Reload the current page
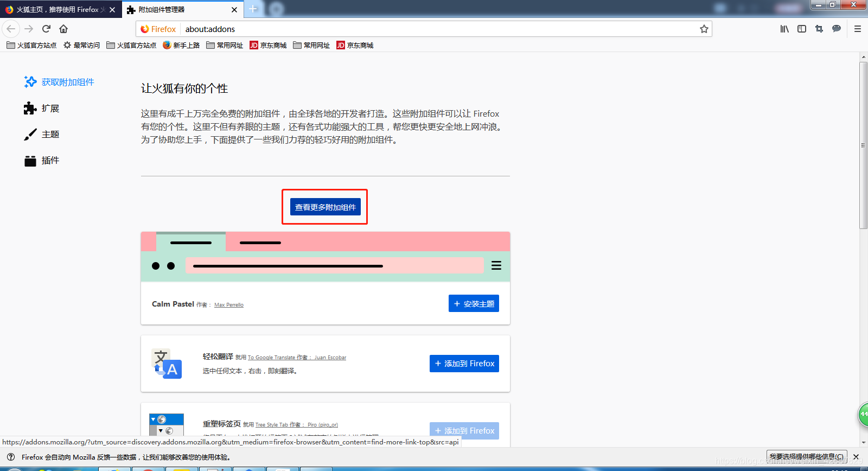This screenshot has height=471, width=868. 46,29
